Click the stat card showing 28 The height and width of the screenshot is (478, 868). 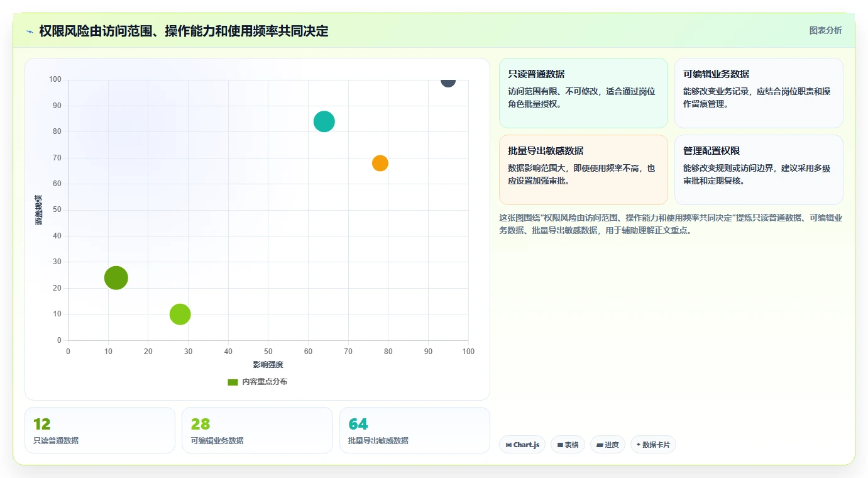pos(257,430)
